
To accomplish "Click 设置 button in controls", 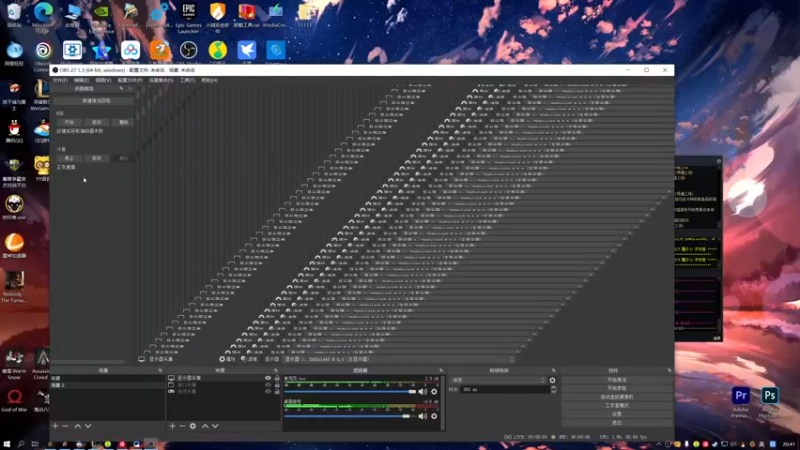I will (x=617, y=414).
